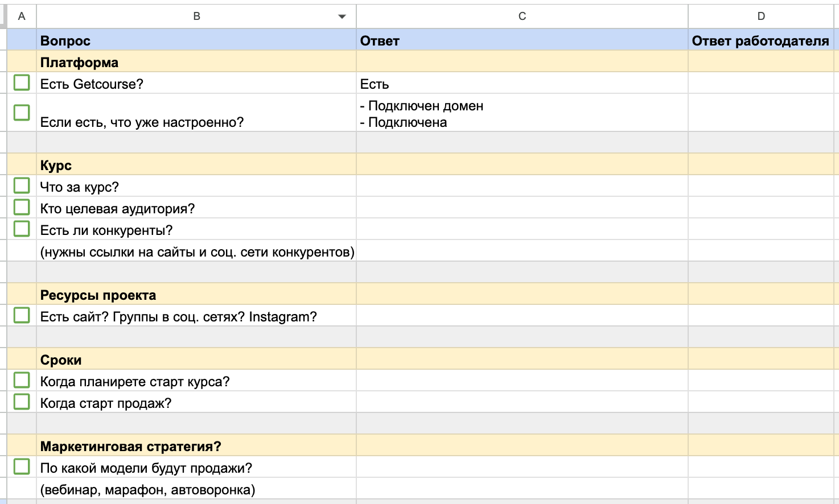Tick checkbox beside 'Если есть, что уже настроенно?'

[22, 113]
